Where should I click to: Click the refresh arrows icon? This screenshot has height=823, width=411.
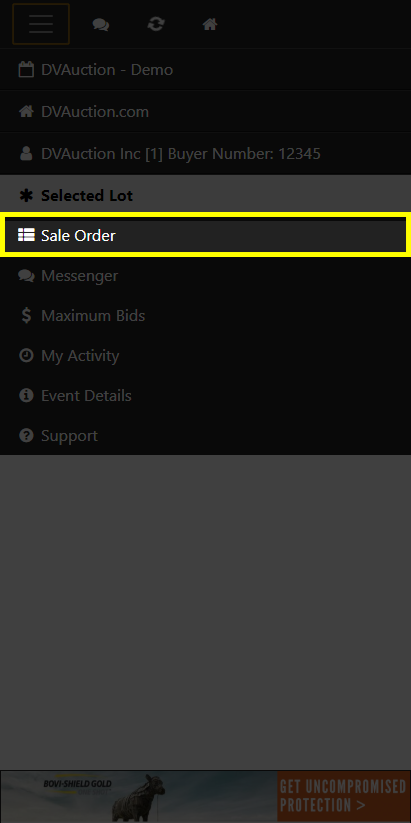coord(155,24)
